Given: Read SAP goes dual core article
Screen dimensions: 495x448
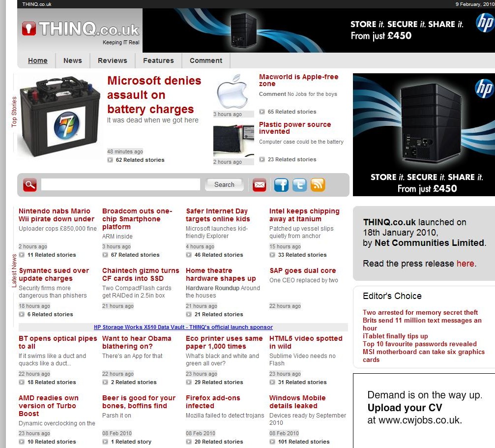Looking at the screenshot, I should (x=302, y=270).
